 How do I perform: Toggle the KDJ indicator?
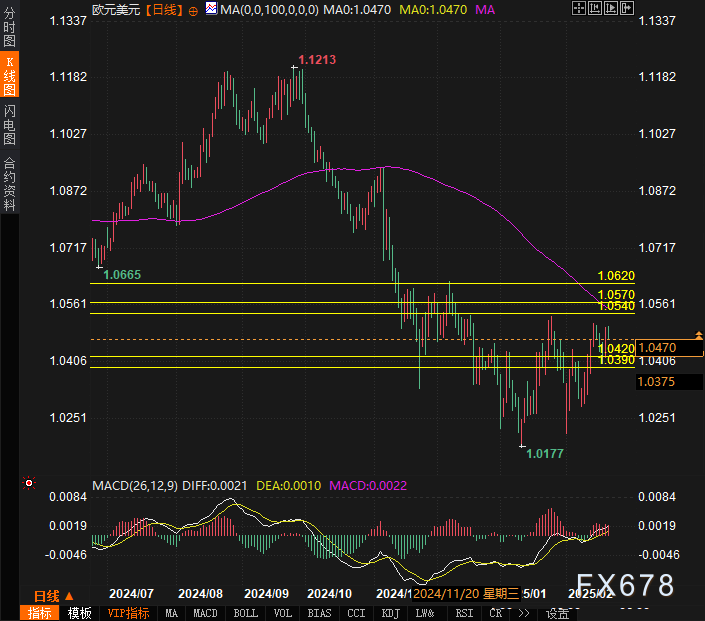391,613
